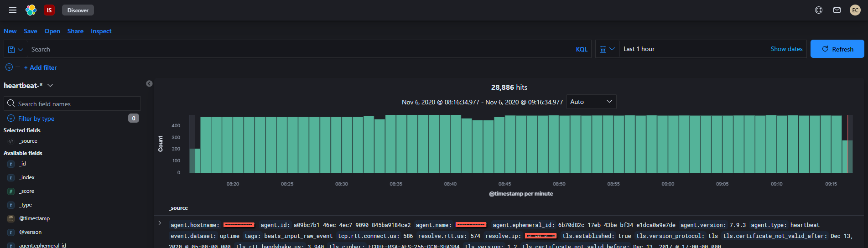Open the hamburger navigation menu
Viewport: 868px width, 248px height.
[13, 10]
